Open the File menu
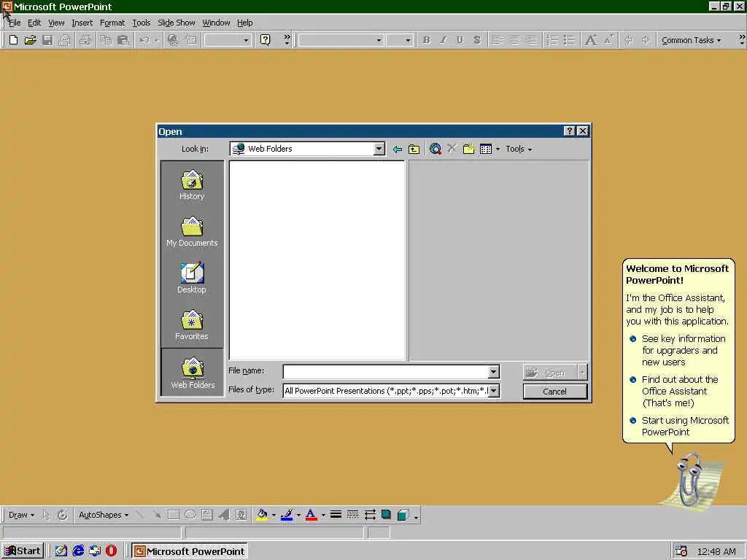The width and height of the screenshot is (747, 560). (15, 23)
